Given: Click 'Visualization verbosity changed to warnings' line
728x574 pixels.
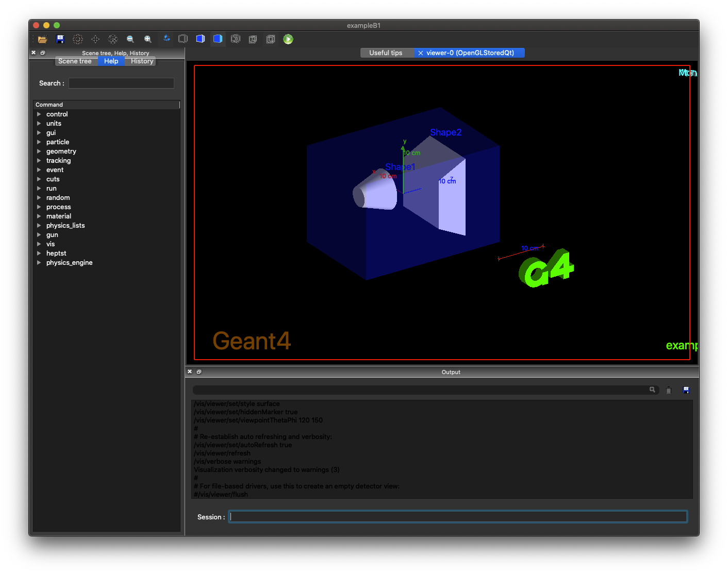Looking at the screenshot, I should pyautogui.click(x=267, y=470).
